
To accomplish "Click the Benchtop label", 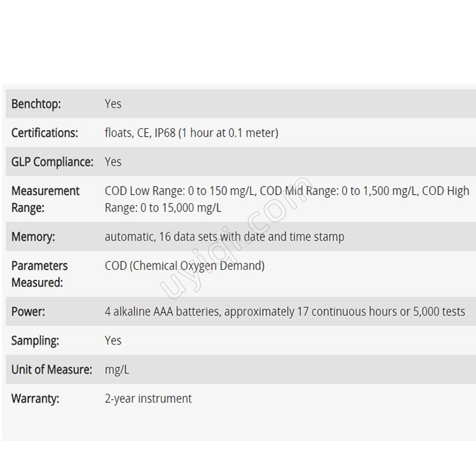I will click(x=36, y=104).
